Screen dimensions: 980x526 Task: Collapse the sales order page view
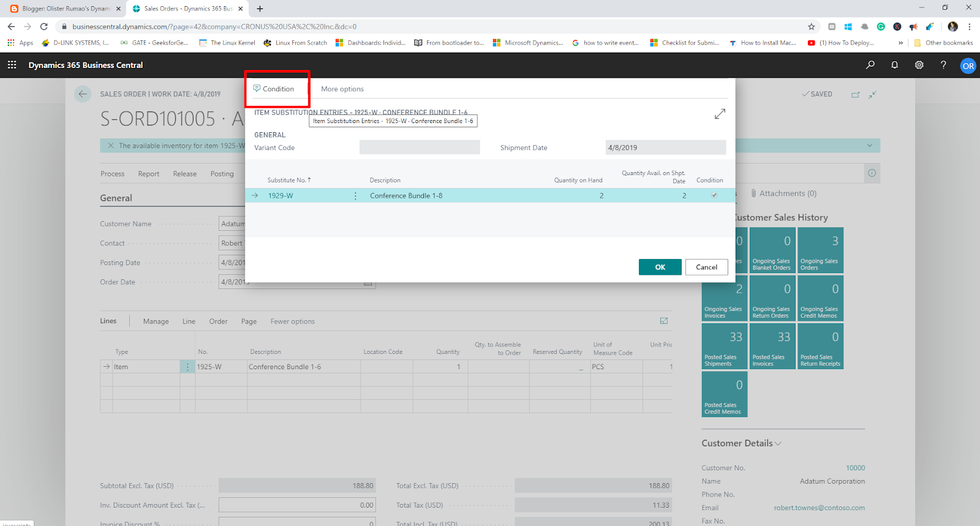coord(872,94)
